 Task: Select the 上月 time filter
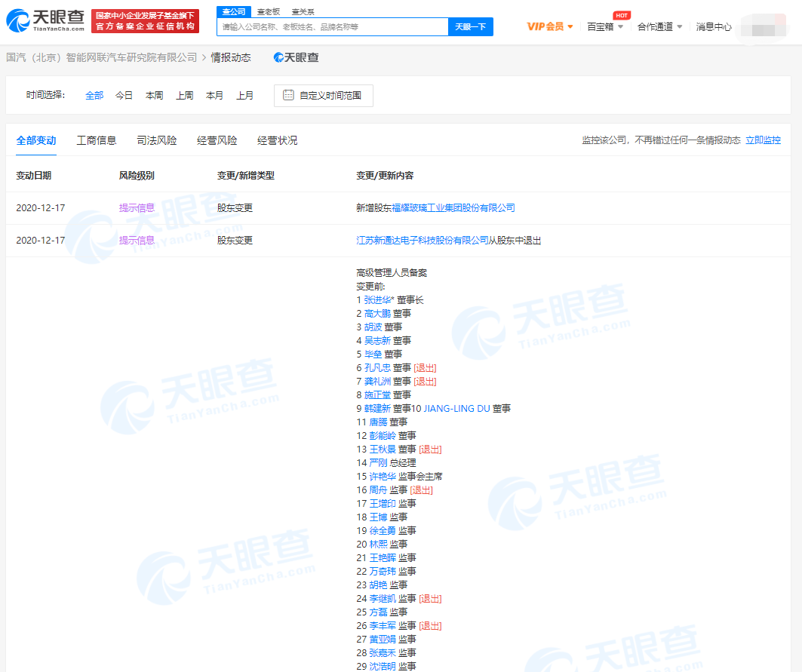click(244, 95)
